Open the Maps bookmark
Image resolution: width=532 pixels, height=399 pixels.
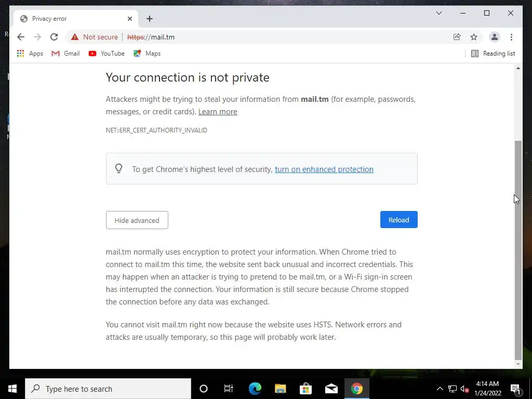147,54
